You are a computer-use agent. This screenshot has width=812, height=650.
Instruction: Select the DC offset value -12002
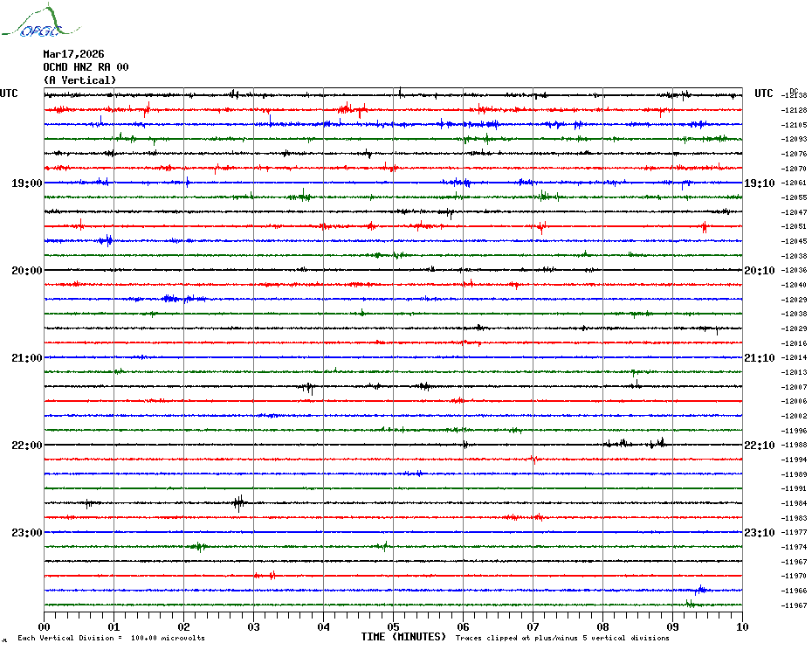(x=795, y=416)
